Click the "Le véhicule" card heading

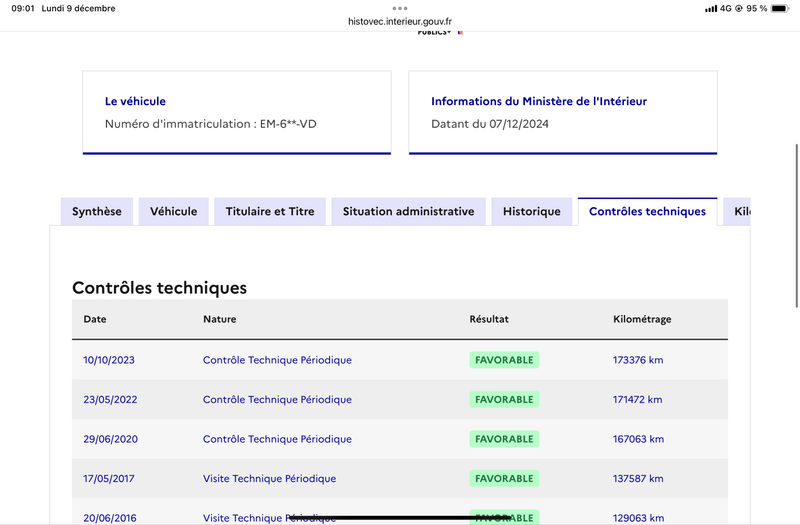pyautogui.click(x=135, y=101)
